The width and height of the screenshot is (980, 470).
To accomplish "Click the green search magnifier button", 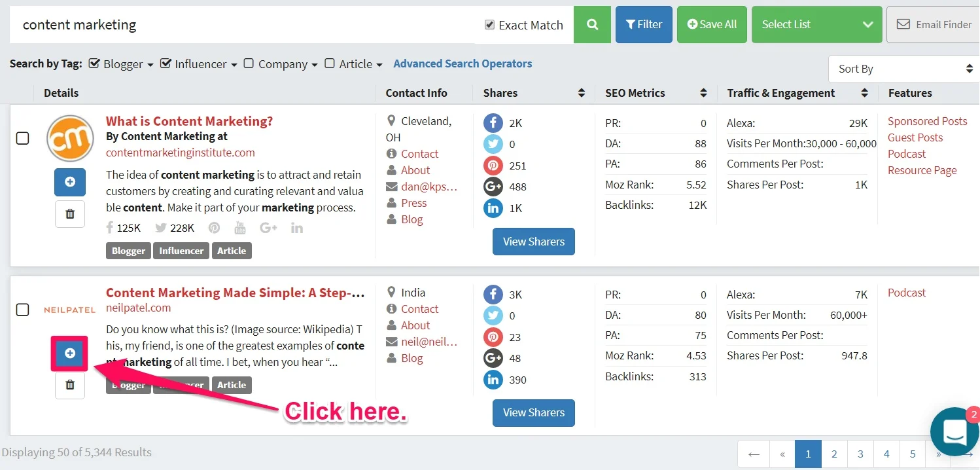I will point(592,25).
